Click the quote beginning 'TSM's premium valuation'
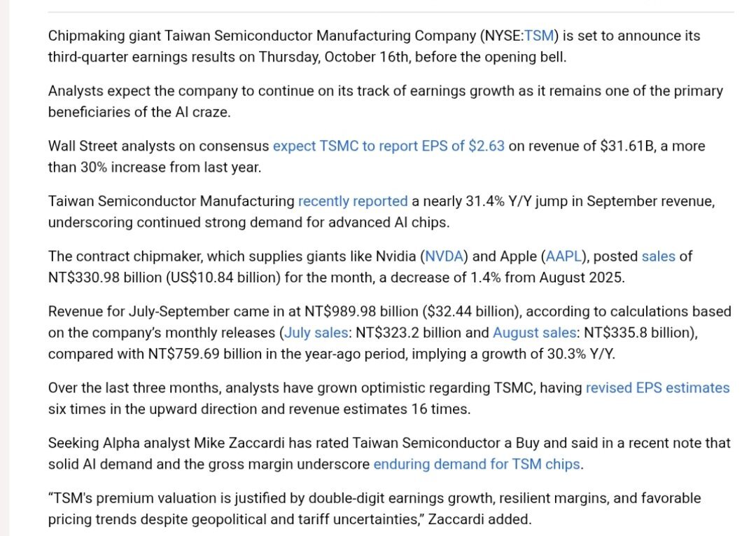The width and height of the screenshot is (756, 536). pos(374,499)
